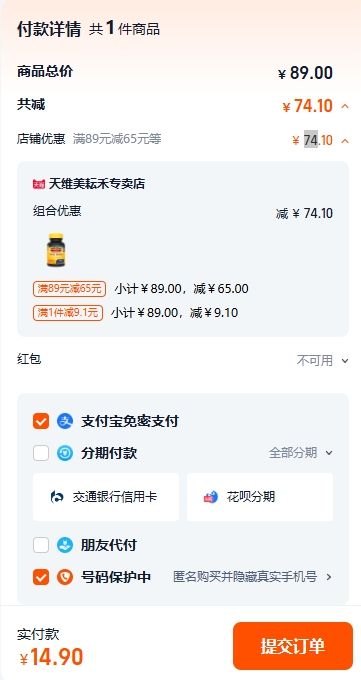Click the Huabei installment logo icon
The image size is (361, 680).
[211, 497]
